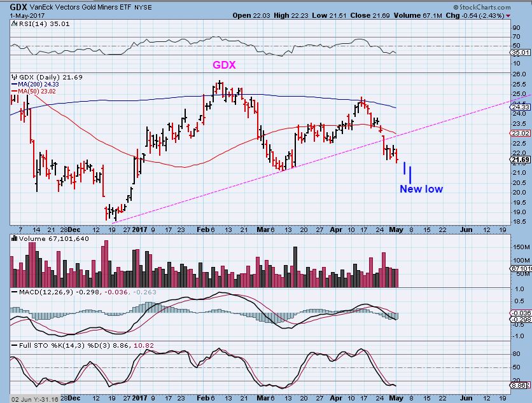
Task: Click the 8.86 stochastic axis value tag
Action: coord(520,385)
